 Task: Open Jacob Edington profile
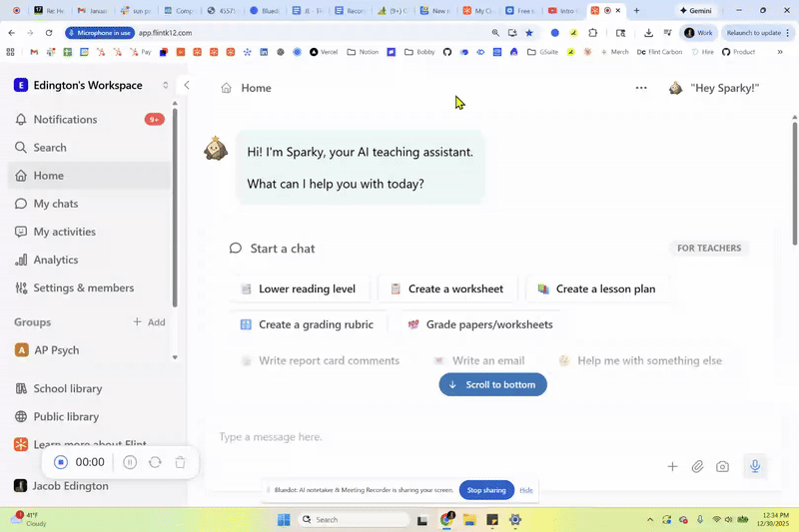(x=61, y=486)
